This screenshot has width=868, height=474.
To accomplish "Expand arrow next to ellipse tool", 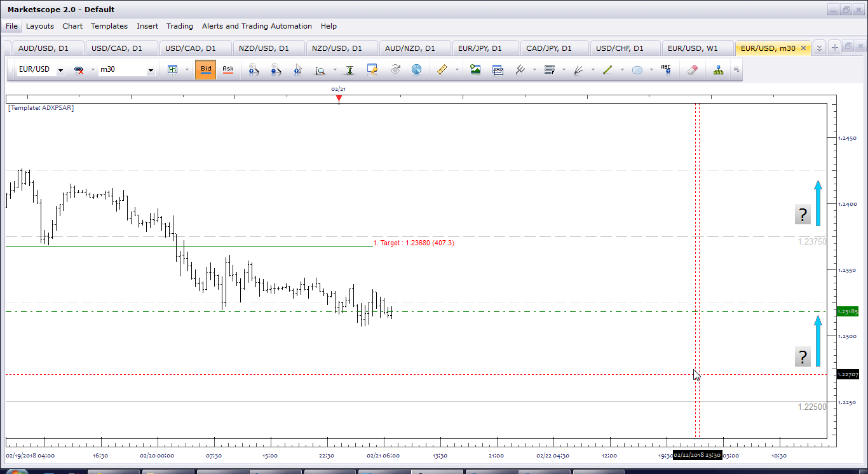I will coord(651,70).
